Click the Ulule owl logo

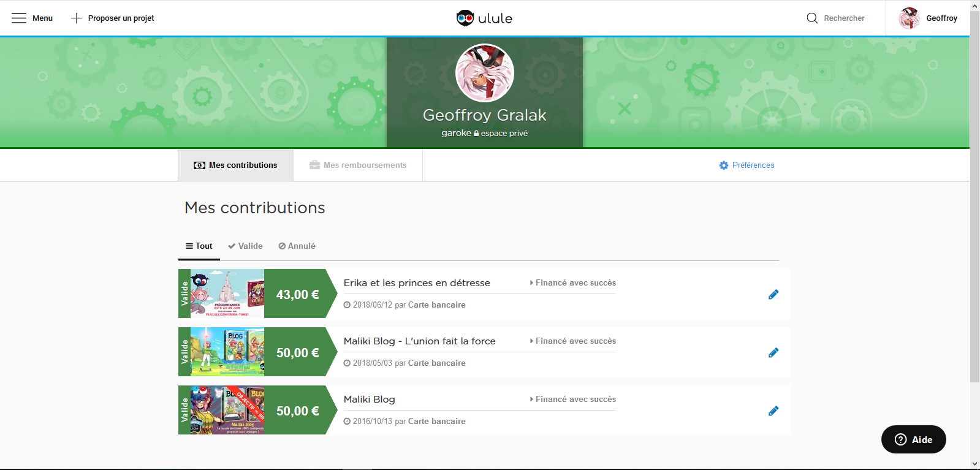pyautogui.click(x=465, y=18)
